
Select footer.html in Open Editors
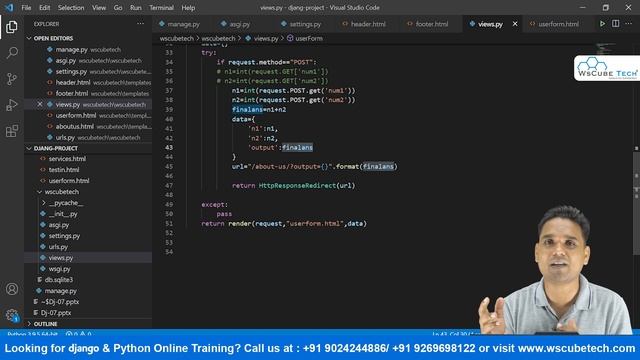coord(88,93)
